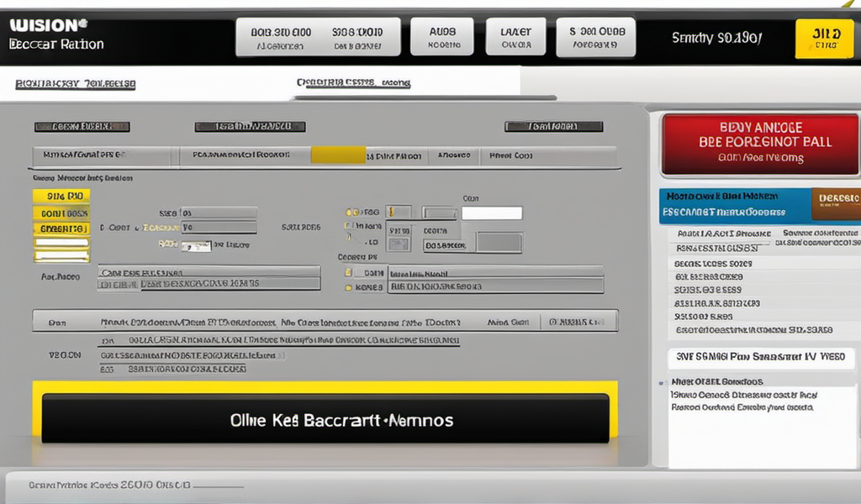This screenshot has width=861, height=504.
Task: Click the gray square box below the white input field
Action: coord(499,243)
